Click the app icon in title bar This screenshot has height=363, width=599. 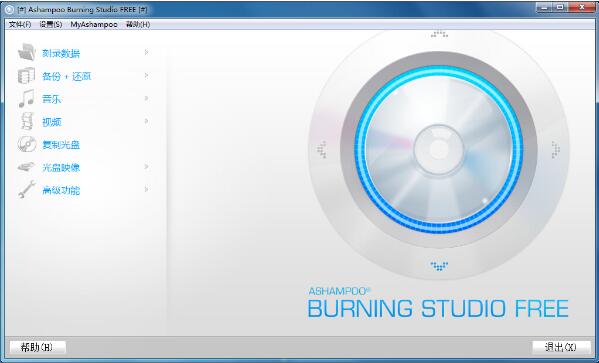(10, 10)
